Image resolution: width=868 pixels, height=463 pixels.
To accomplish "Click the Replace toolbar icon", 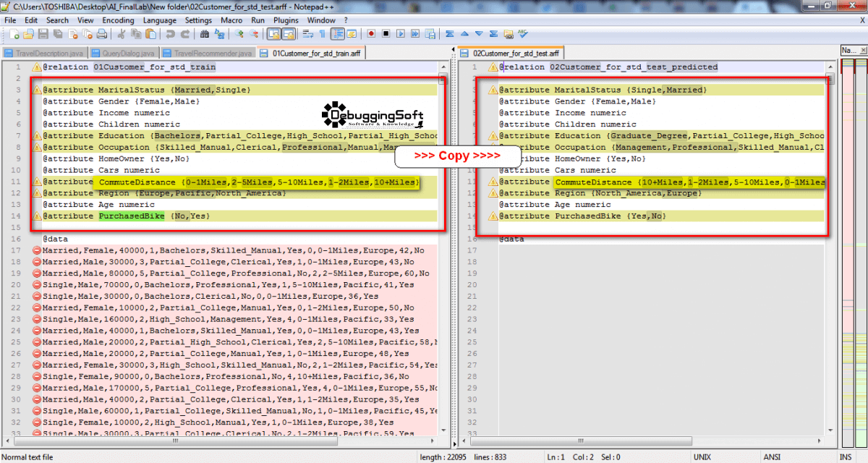I will [219, 33].
